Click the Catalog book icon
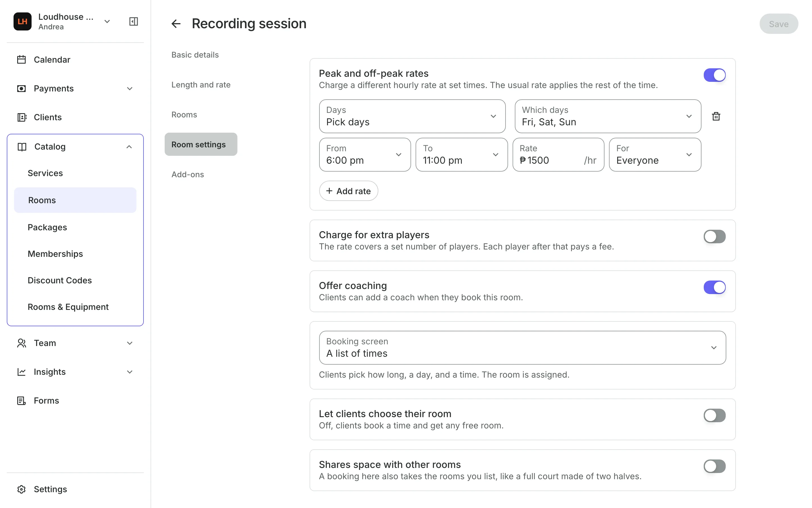 pyautogui.click(x=22, y=147)
